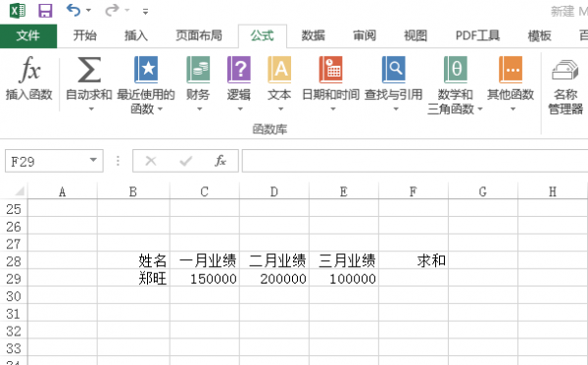The height and width of the screenshot is (365, 588).
Task: Switch to the PDF工具 tab
Action: coord(477,35)
